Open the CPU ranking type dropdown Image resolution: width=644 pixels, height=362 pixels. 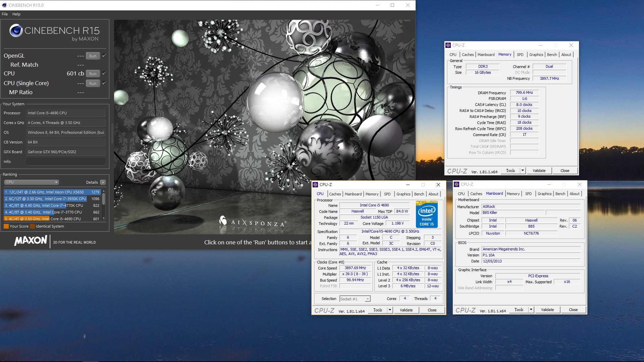pos(32,182)
